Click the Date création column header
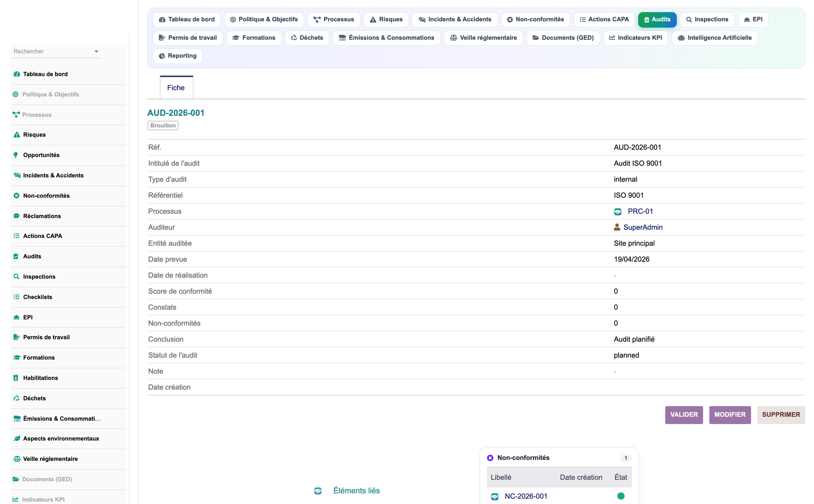The image size is (814, 504). click(581, 477)
